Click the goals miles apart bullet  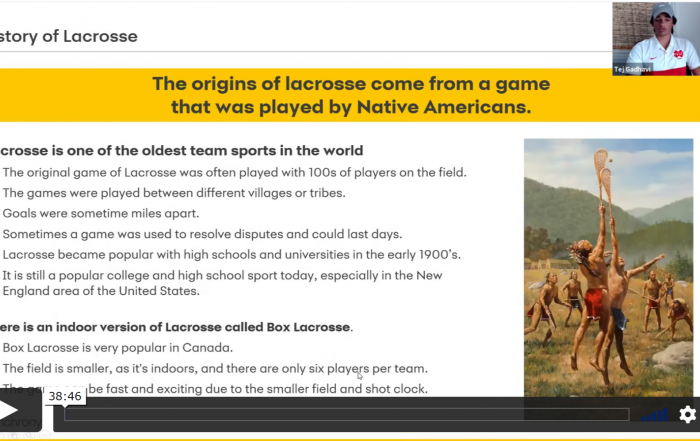[x=102, y=213]
